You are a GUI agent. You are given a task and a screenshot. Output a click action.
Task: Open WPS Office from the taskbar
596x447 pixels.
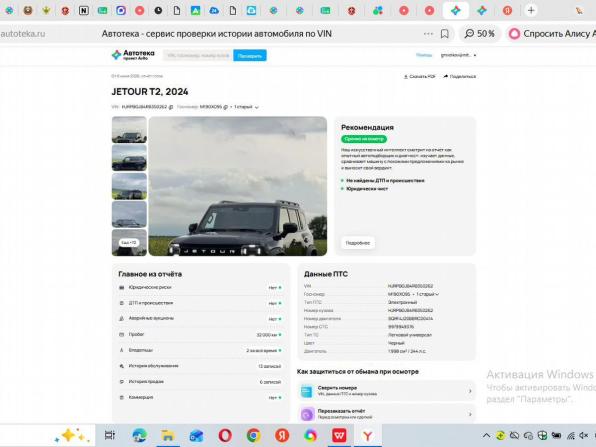point(339,435)
